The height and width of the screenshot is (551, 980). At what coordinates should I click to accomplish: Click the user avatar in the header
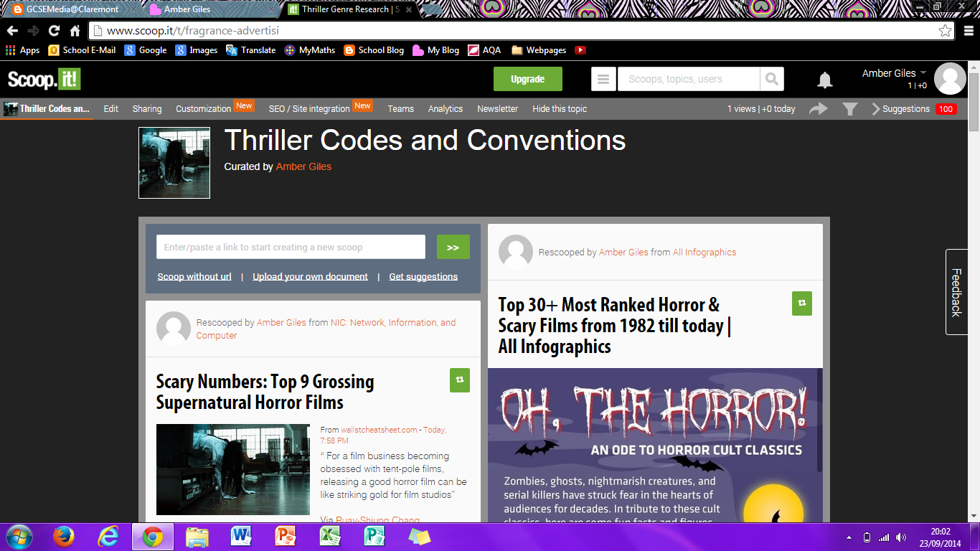point(950,79)
